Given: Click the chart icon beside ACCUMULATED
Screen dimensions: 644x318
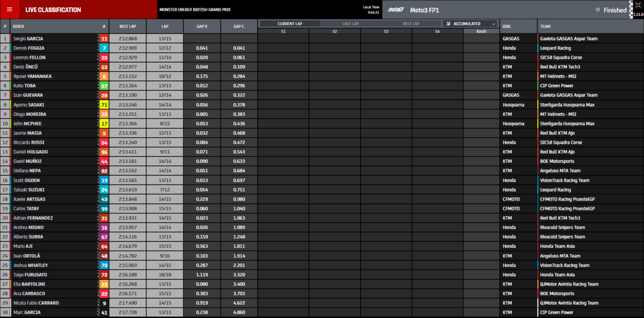Looking at the screenshot, I should (449, 24).
